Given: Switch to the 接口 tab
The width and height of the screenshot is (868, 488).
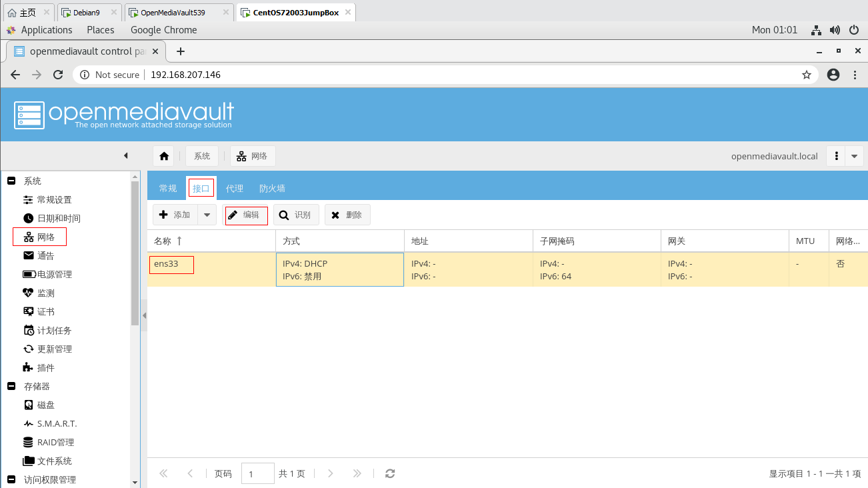Looking at the screenshot, I should (x=201, y=188).
